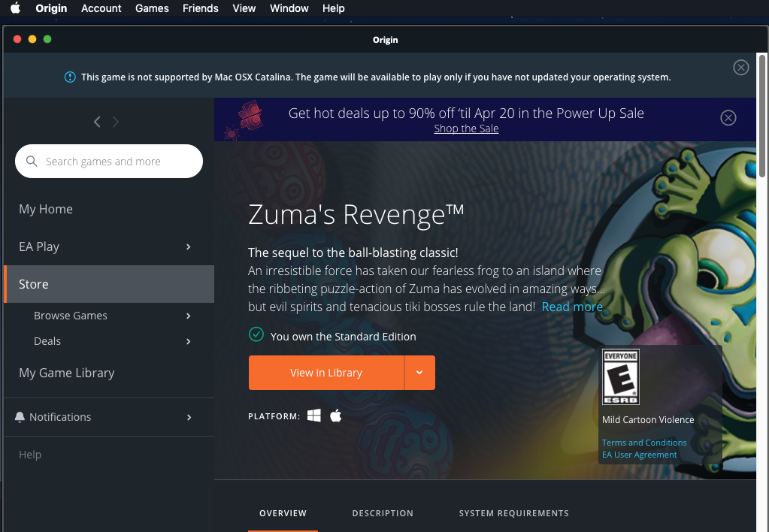Go back with the left arrow

pos(97,122)
